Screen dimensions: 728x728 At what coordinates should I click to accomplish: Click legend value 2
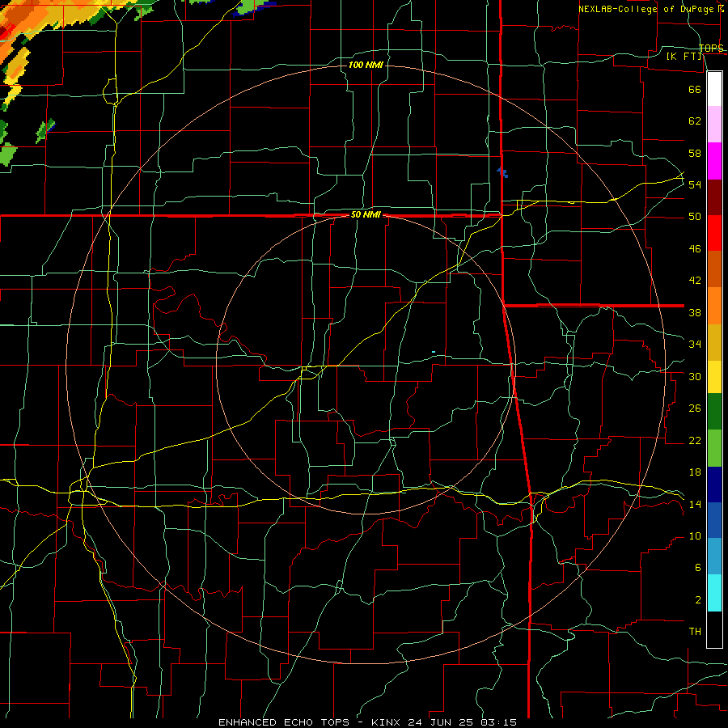(697, 600)
